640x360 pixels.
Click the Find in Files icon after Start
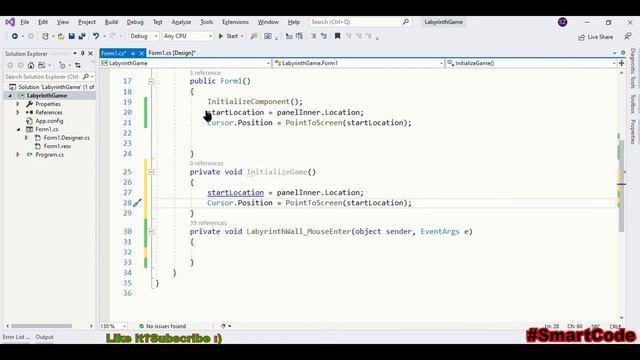[253, 36]
